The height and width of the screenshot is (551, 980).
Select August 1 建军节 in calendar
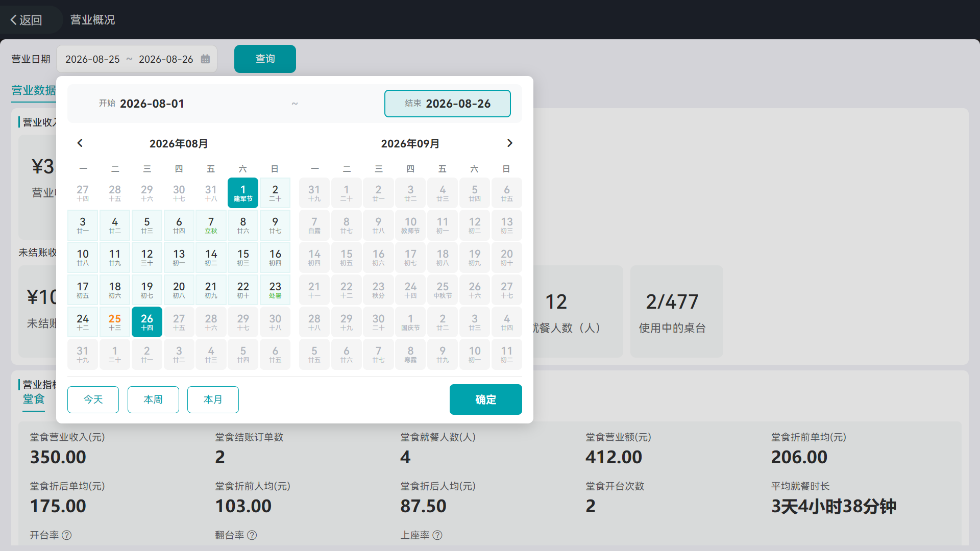pos(243,193)
